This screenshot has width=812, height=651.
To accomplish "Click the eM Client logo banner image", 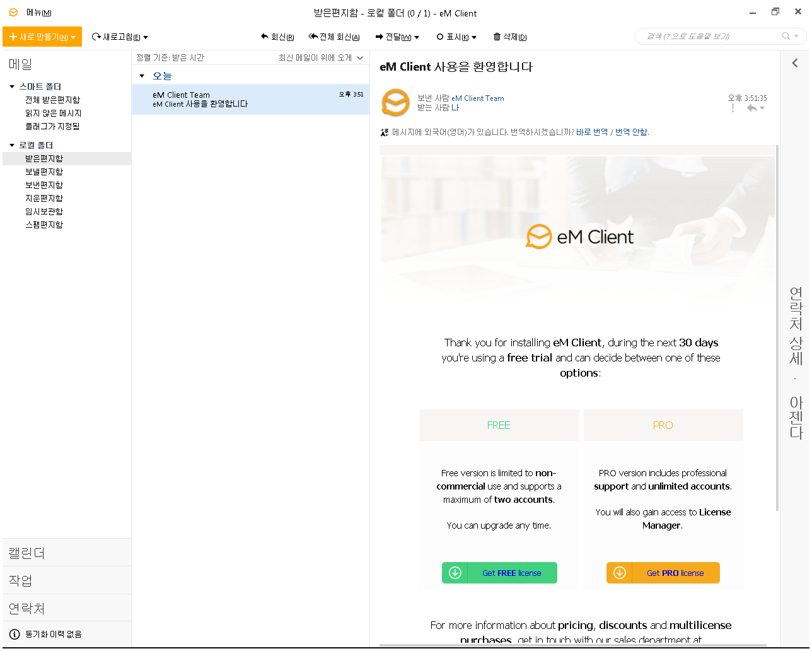I will pyautogui.click(x=580, y=237).
